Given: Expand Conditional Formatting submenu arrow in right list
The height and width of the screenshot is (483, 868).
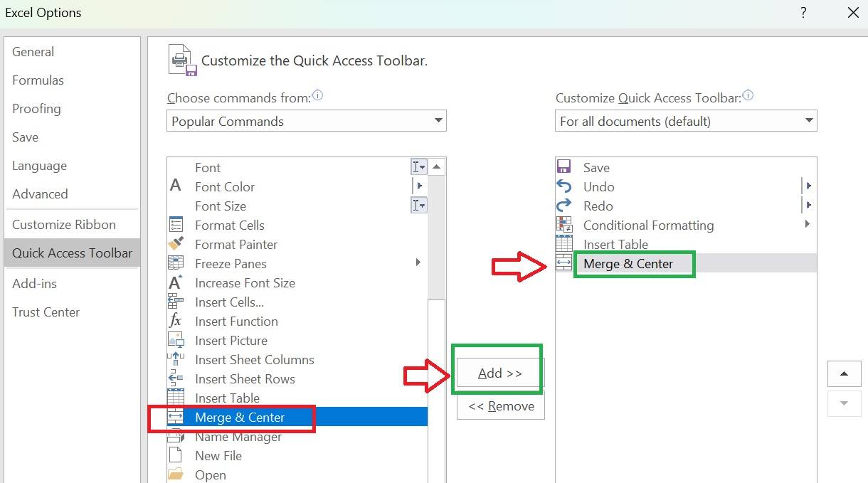Looking at the screenshot, I should (808, 225).
